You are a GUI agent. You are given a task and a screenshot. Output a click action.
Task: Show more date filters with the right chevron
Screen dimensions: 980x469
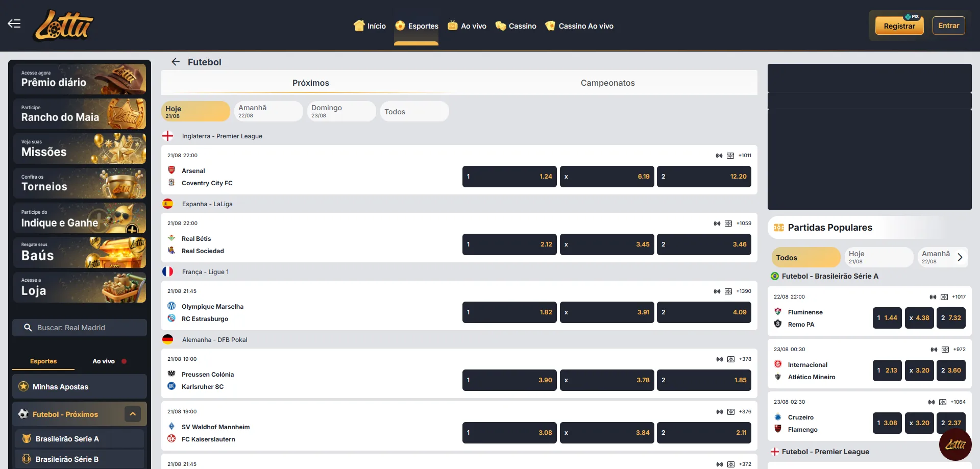(960, 257)
